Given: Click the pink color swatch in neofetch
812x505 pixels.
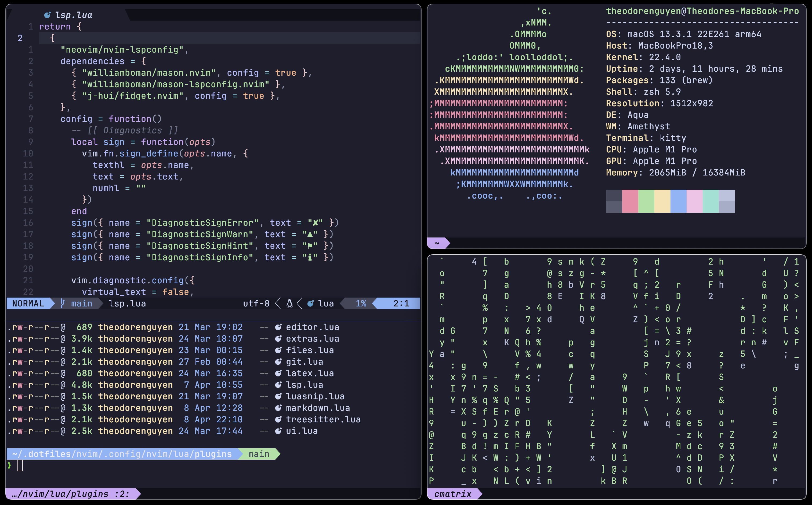Looking at the screenshot, I should point(630,201).
